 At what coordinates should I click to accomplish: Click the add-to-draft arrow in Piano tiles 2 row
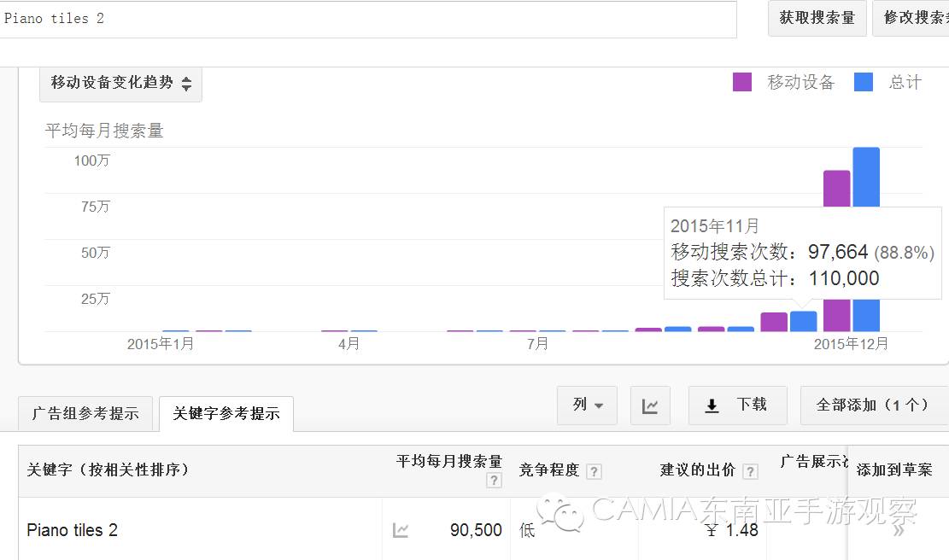(899, 530)
